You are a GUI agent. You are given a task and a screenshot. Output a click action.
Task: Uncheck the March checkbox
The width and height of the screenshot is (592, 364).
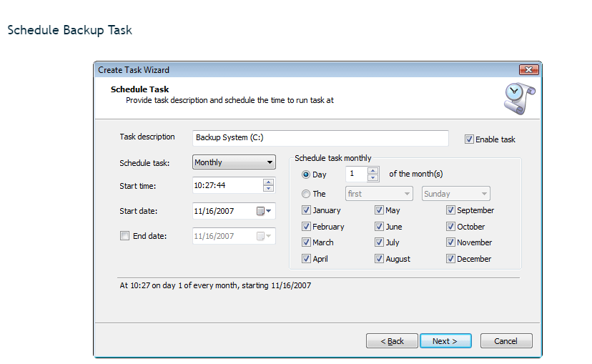tap(306, 242)
